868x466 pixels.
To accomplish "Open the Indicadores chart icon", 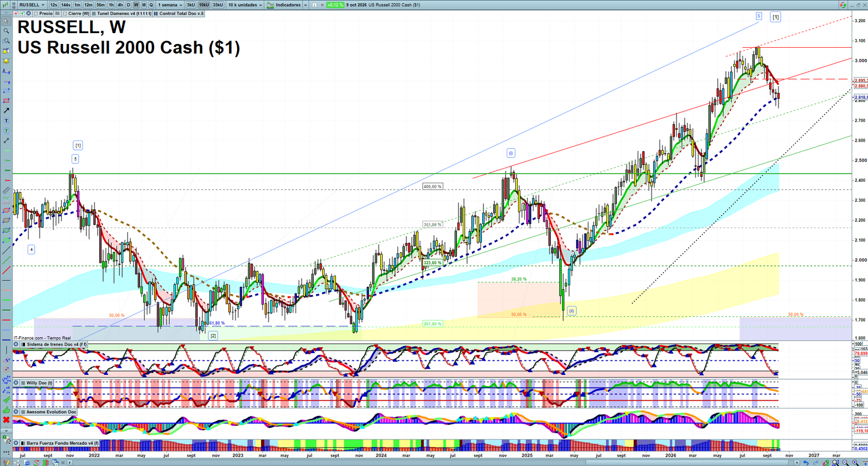I will pos(270,5).
